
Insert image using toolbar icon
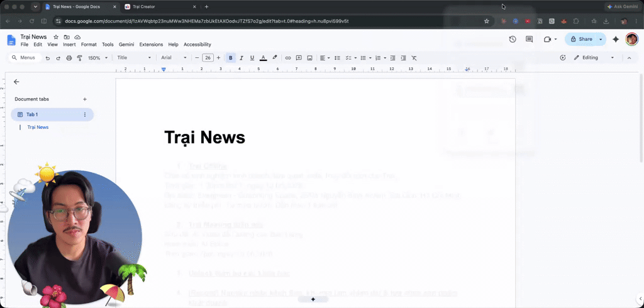pos(309,58)
